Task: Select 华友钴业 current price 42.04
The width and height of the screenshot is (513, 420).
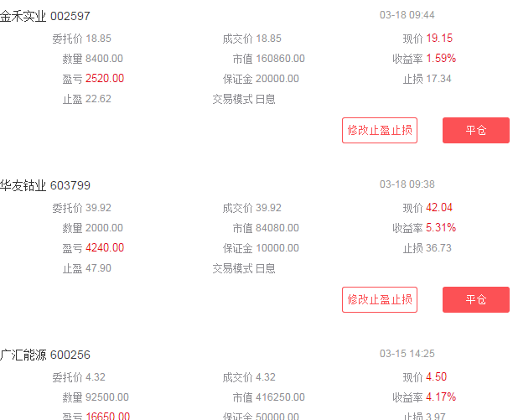Action: pyautogui.click(x=439, y=208)
